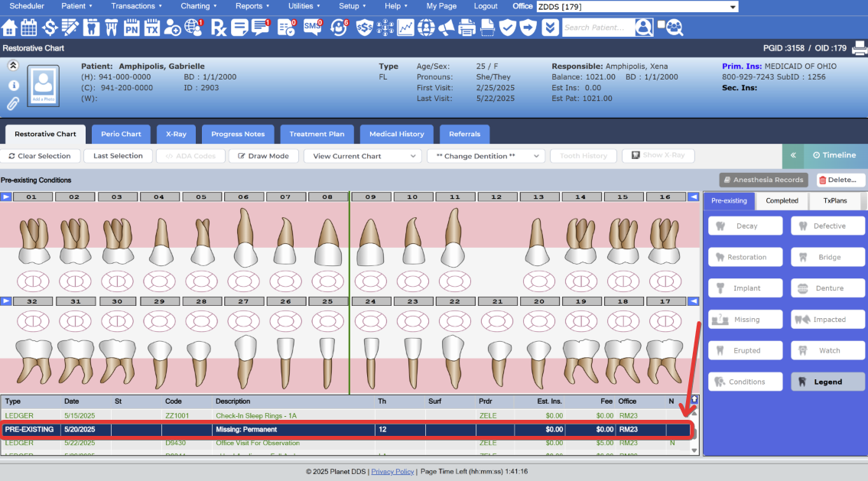Click the patient info icon

point(13,85)
